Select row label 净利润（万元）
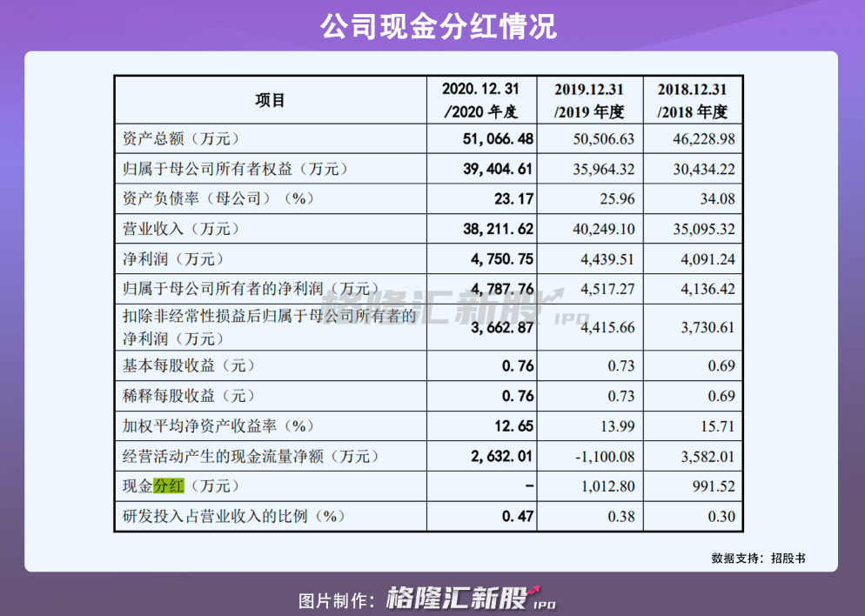 (x=172, y=258)
